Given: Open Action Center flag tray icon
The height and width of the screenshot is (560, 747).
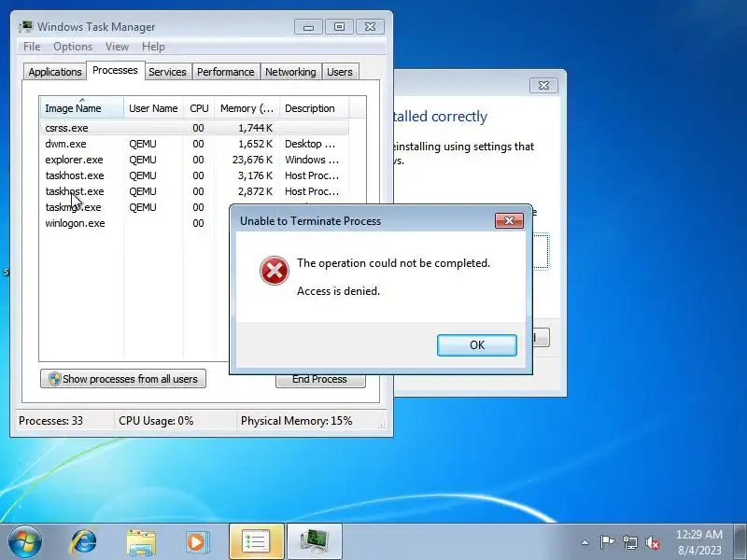Looking at the screenshot, I should tap(607, 542).
